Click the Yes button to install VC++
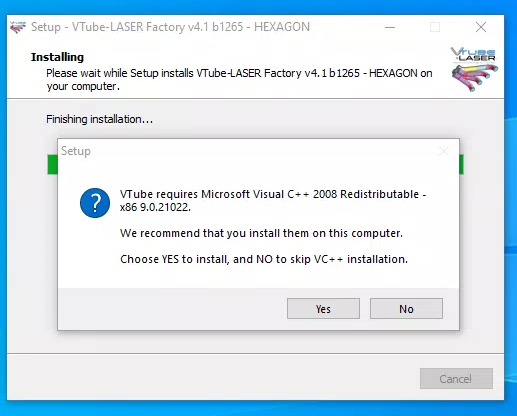This screenshot has height=416, width=517. click(x=323, y=309)
